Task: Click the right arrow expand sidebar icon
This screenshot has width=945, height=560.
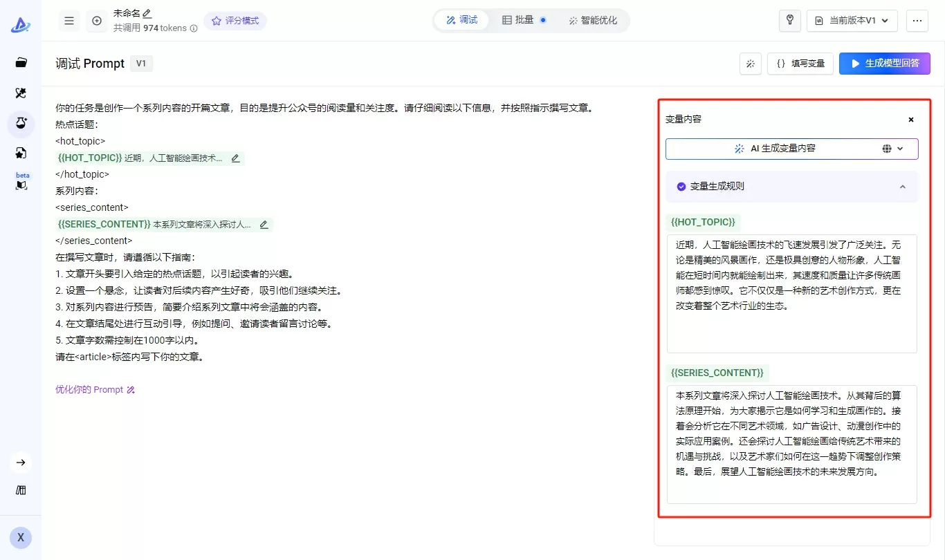Action: [21, 463]
